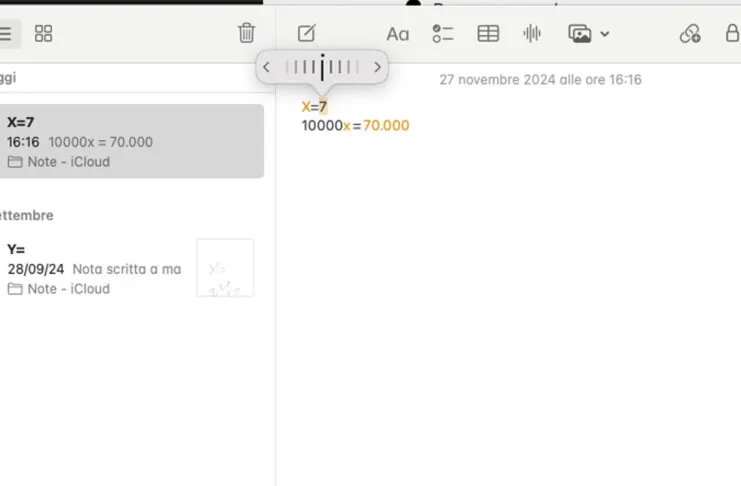Create a new note

click(x=306, y=34)
